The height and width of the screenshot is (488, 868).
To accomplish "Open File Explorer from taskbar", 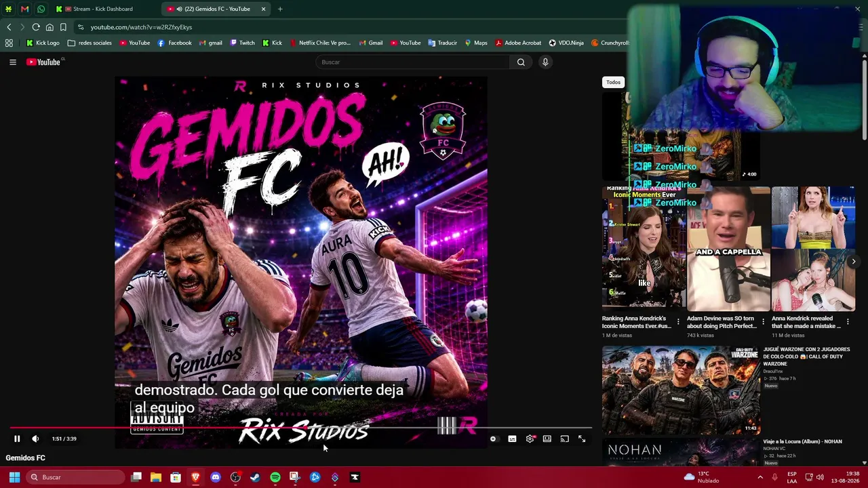I will click(156, 477).
